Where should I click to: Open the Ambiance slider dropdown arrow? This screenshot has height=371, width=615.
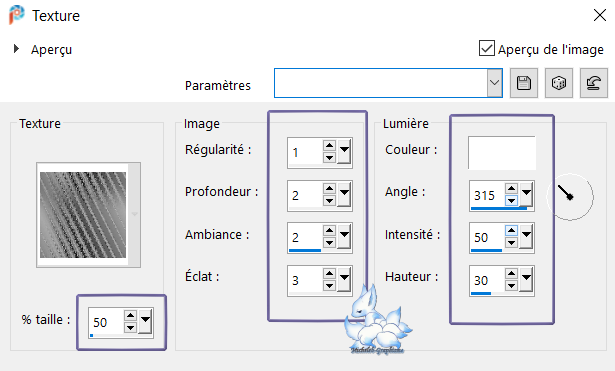[x=344, y=235]
